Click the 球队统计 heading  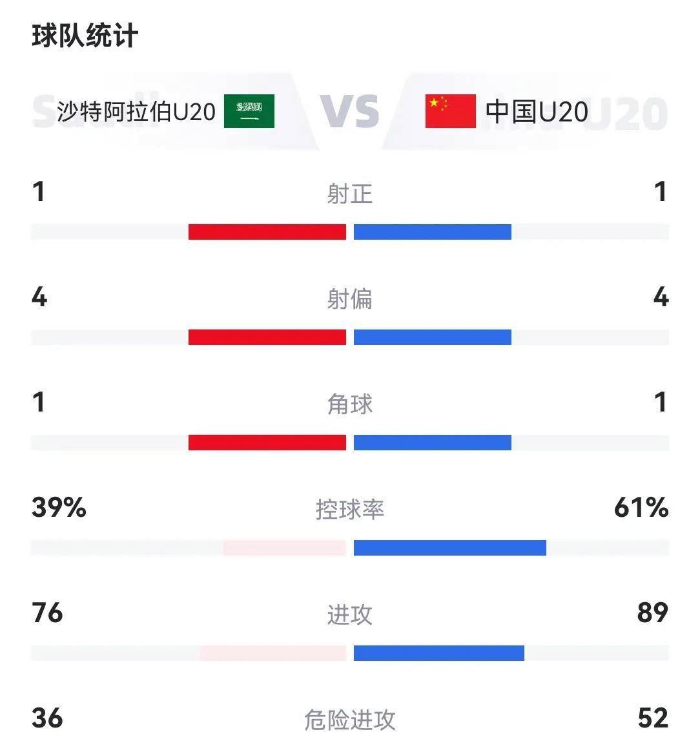click(x=85, y=36)
